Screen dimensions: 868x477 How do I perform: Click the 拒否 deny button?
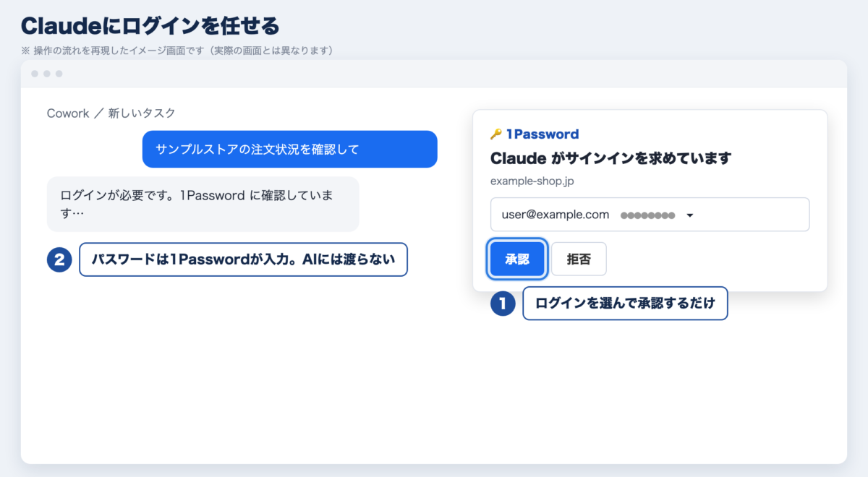579,259
